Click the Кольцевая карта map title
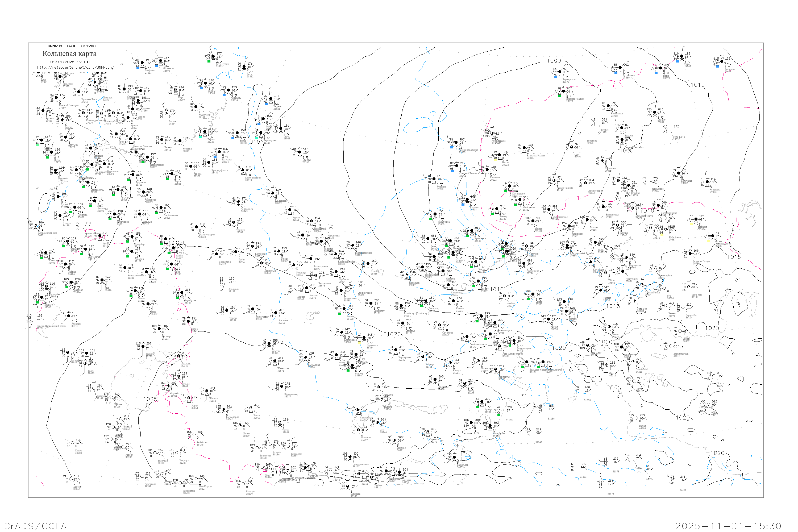The width and height of the screenshot is (798, 532). [69, 54]
